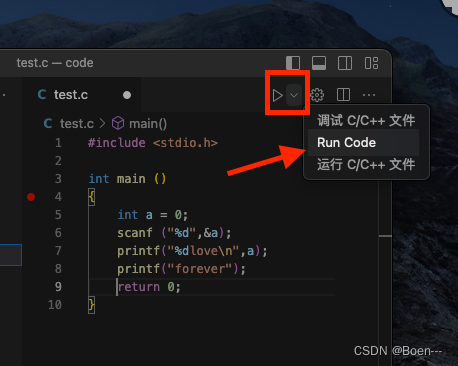
Task: Toggle the bottom panel layout icon
Action: click(x=319, y=63)
